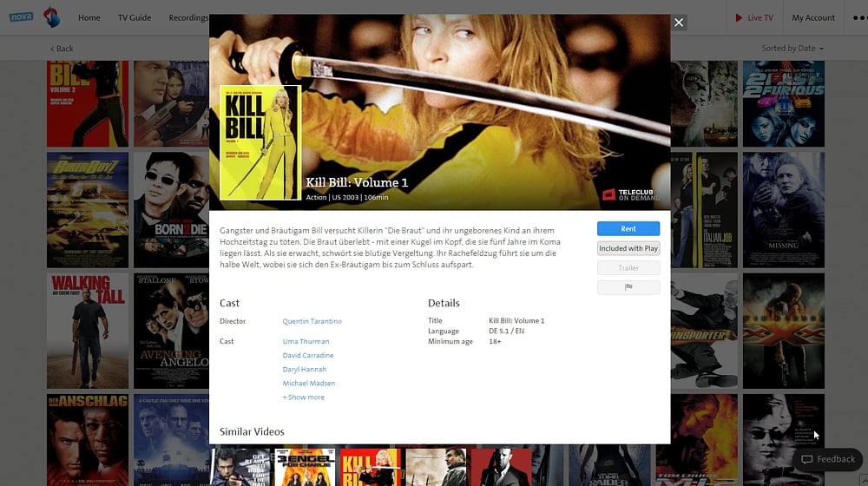Click the nova logo
The image size is (868, 486).
tap(21, 16)
